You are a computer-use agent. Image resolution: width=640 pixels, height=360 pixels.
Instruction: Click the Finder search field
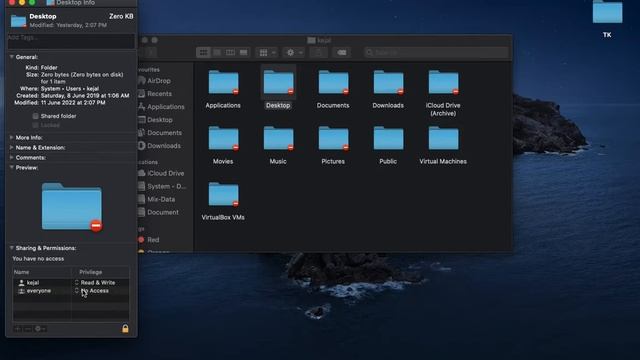pos(436,53)
